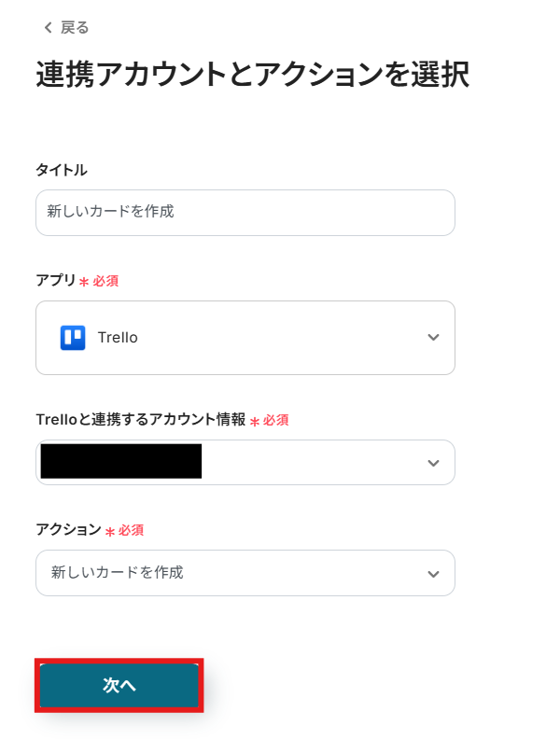
Task: Go back via the 戻る link
Action: pyautogui.click(x=75, y=28)
